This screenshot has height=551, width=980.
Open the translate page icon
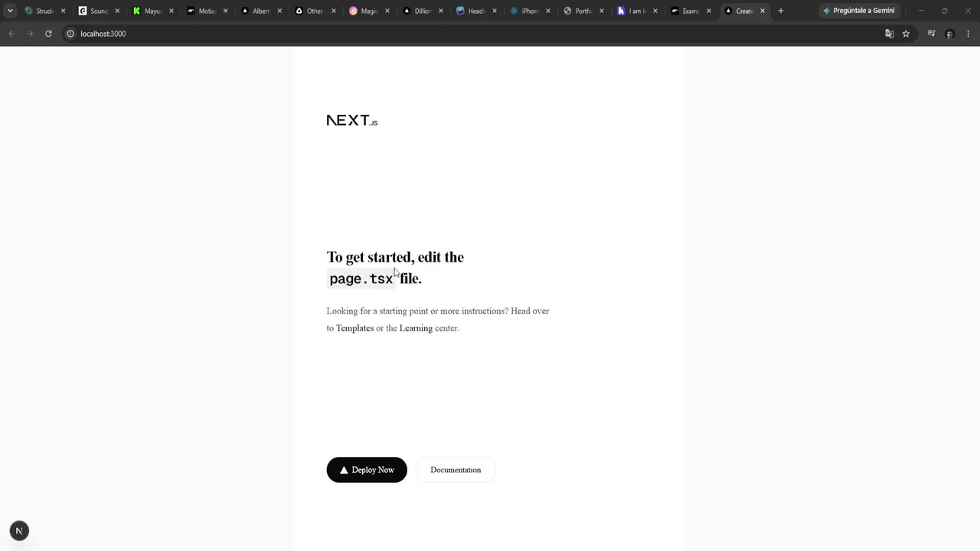(x=889, y=34)
